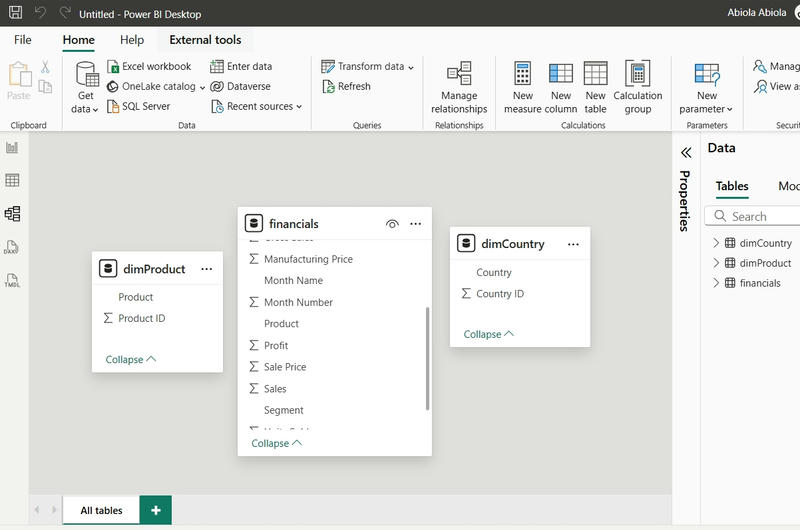Open more options on financials table

[416, 224]
